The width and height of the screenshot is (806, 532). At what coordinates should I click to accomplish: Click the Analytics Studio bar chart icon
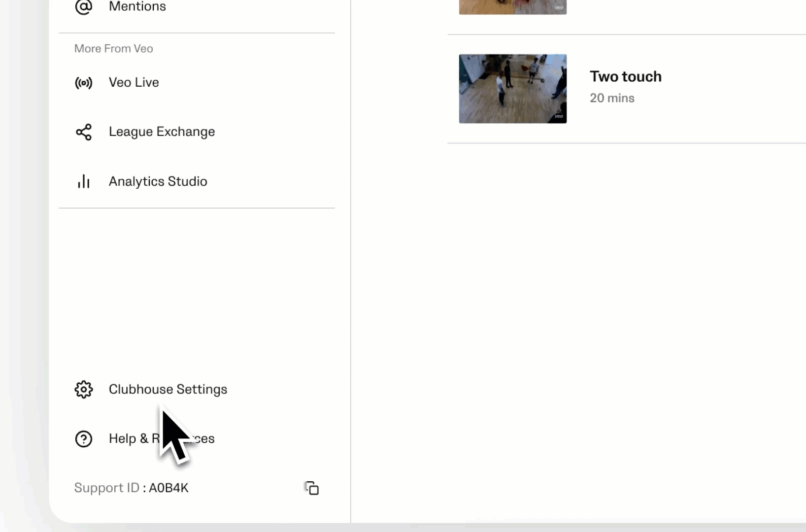tap(83, 182)
